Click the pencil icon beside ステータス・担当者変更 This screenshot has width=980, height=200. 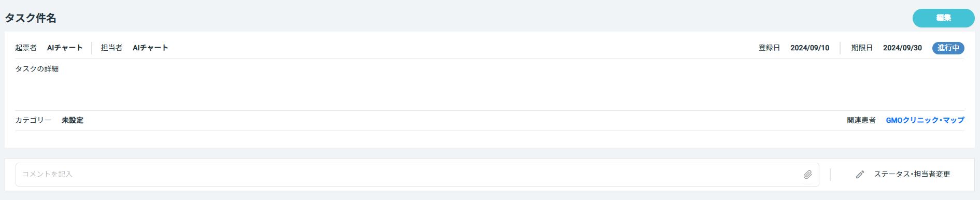click(860, 175)
